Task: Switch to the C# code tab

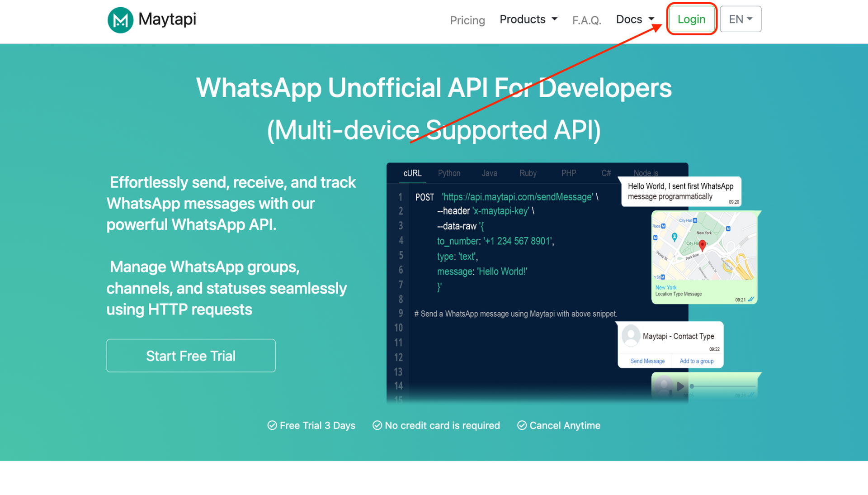Action: pos(606,173)
